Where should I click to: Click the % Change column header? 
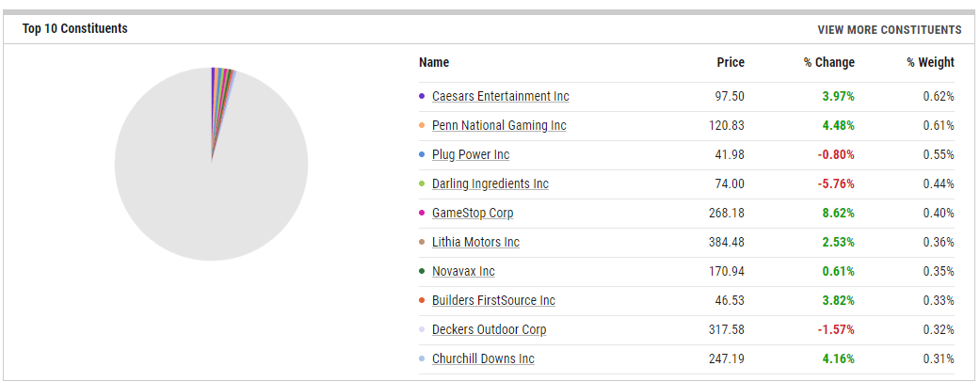tap(828, 62)
